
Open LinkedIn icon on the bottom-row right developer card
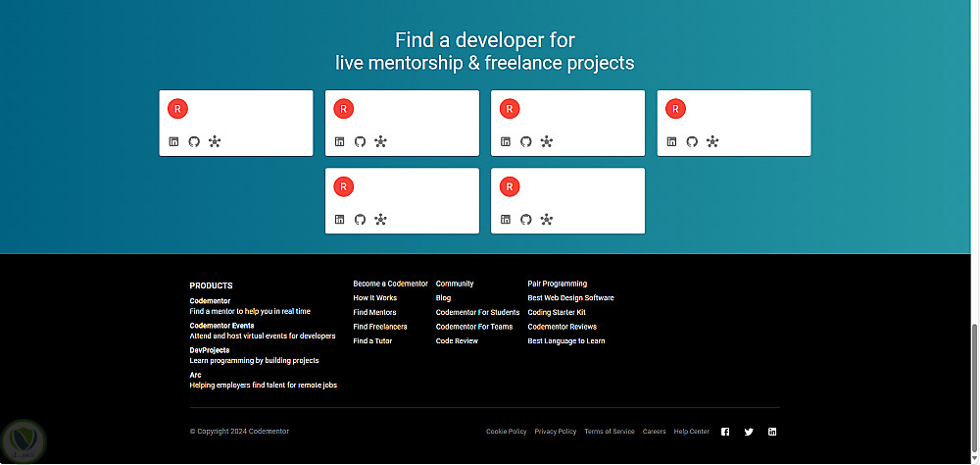(x=506, y=219)
